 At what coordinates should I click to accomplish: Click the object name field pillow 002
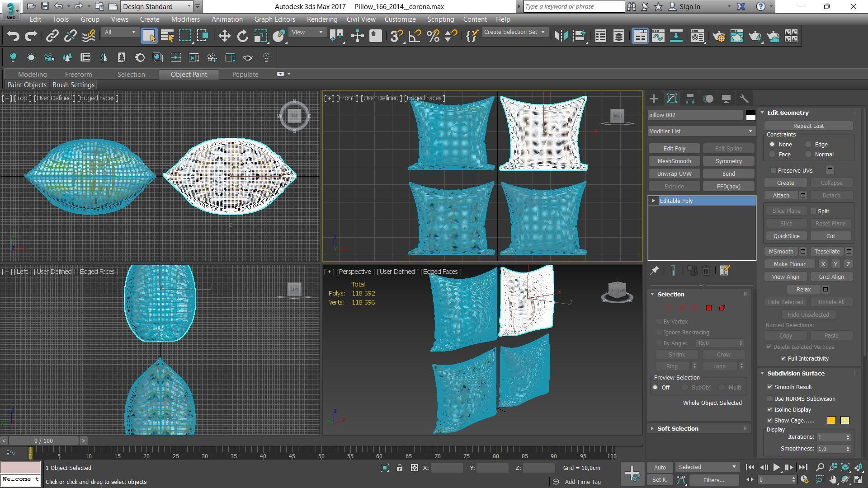(x=695, y=115)
